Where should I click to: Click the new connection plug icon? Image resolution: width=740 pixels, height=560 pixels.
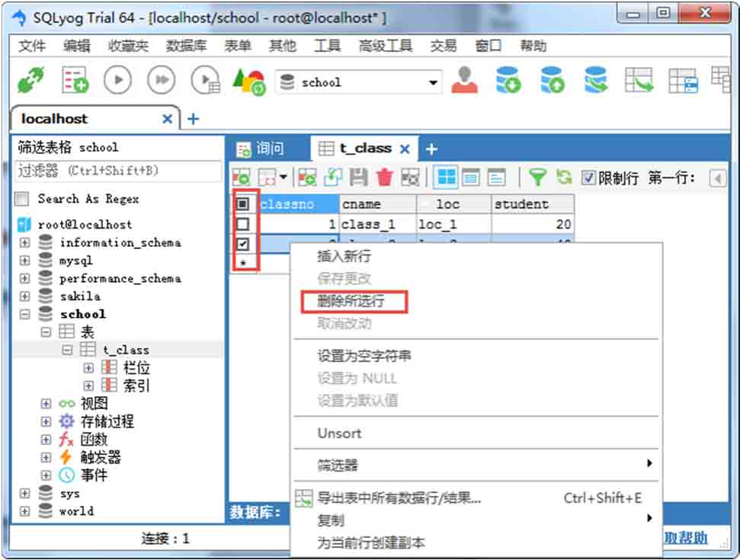click(31, 79)
